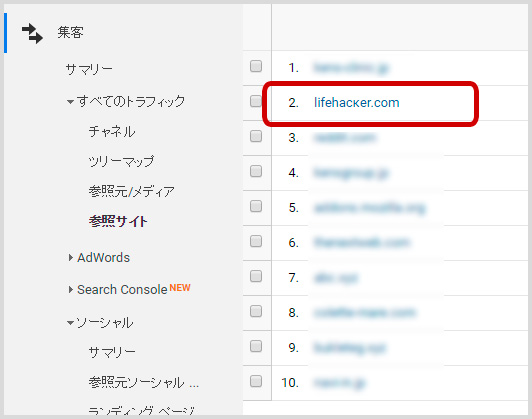This screenshot has height=419, width=532.
Task: Check the checkbox for row 1
Action: 256,66
